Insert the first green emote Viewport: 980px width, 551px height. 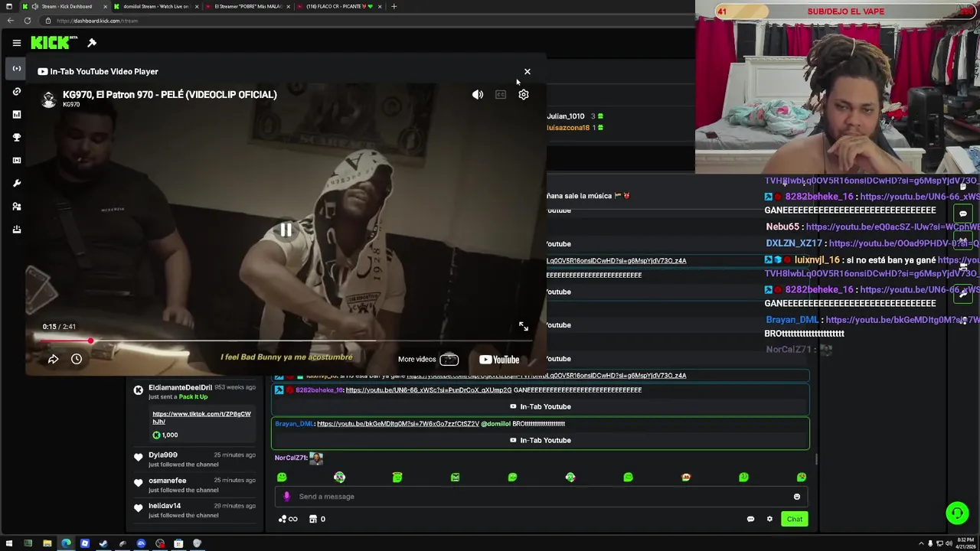pyautogui.click(x=282, y=478)
